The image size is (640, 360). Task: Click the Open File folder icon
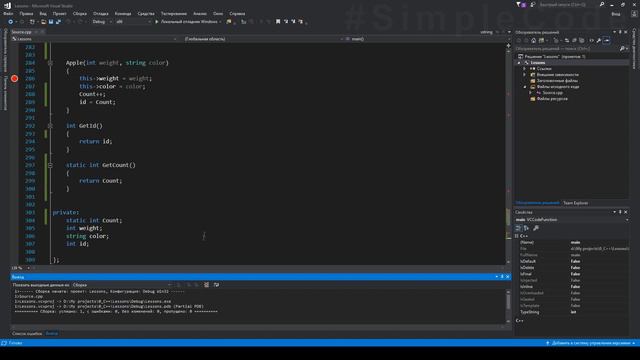(43, 22)
